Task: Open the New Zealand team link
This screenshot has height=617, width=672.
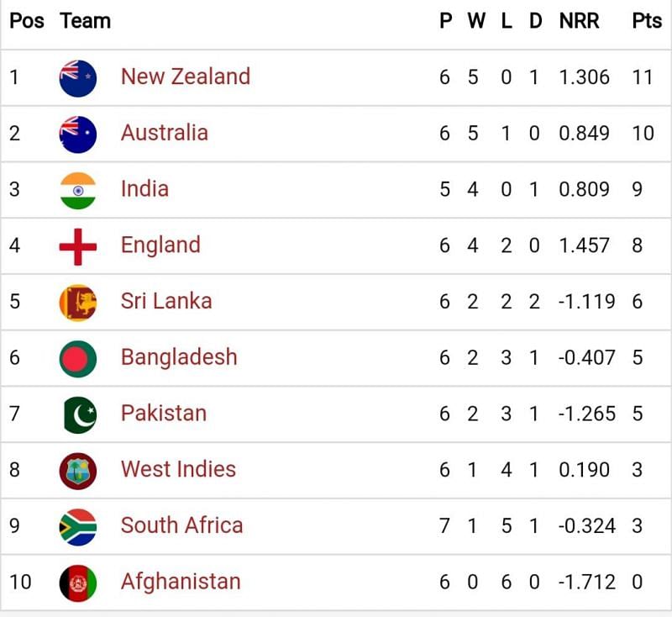Action: pos(186,76)
